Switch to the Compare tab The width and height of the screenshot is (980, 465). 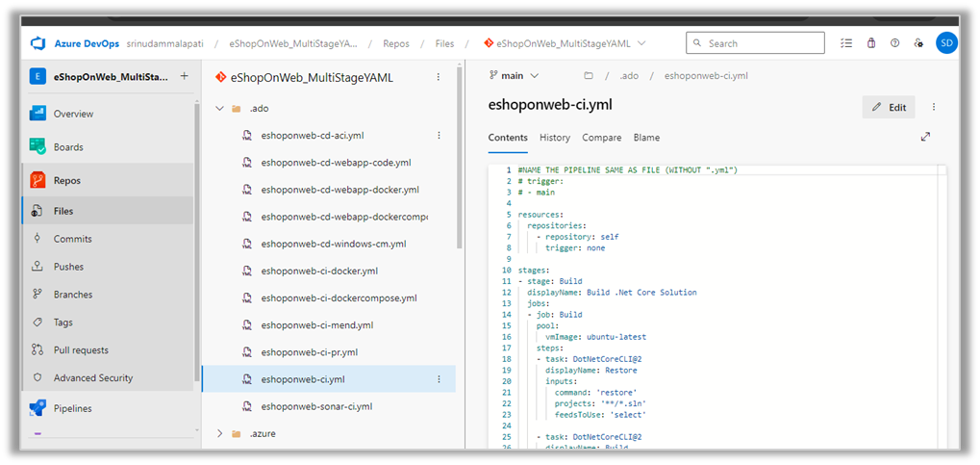602,138
